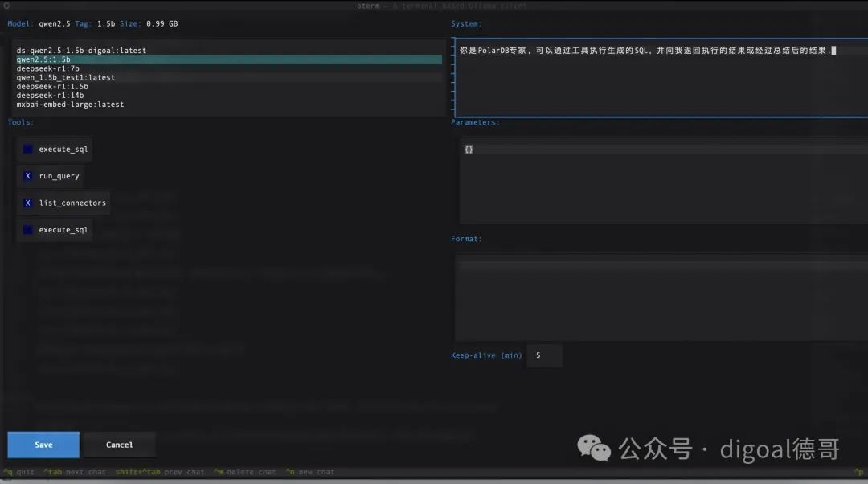This screenshot has height=484, width=868.
Task: Select the deepseek-r1:1.5b model entry
Action: coord(52,87)
